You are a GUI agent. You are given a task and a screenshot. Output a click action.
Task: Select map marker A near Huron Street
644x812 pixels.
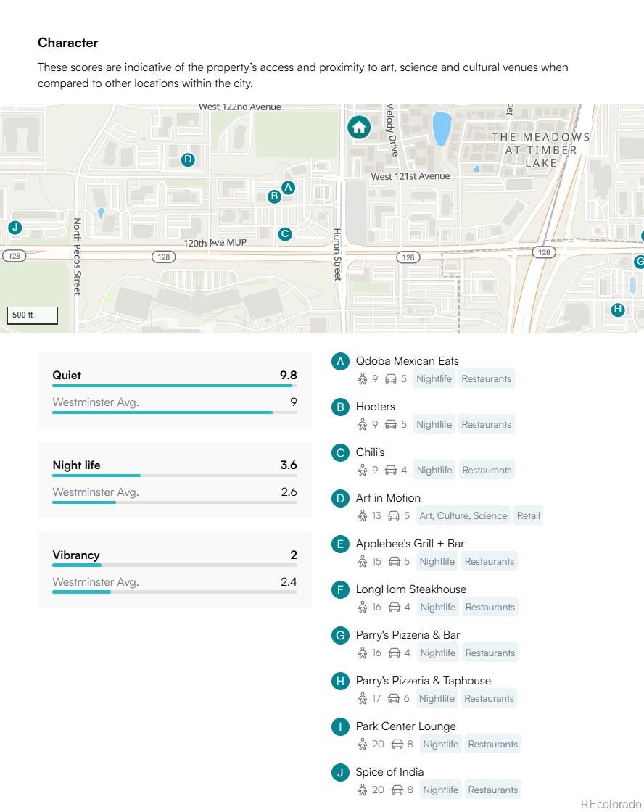[x=288, y=188]
